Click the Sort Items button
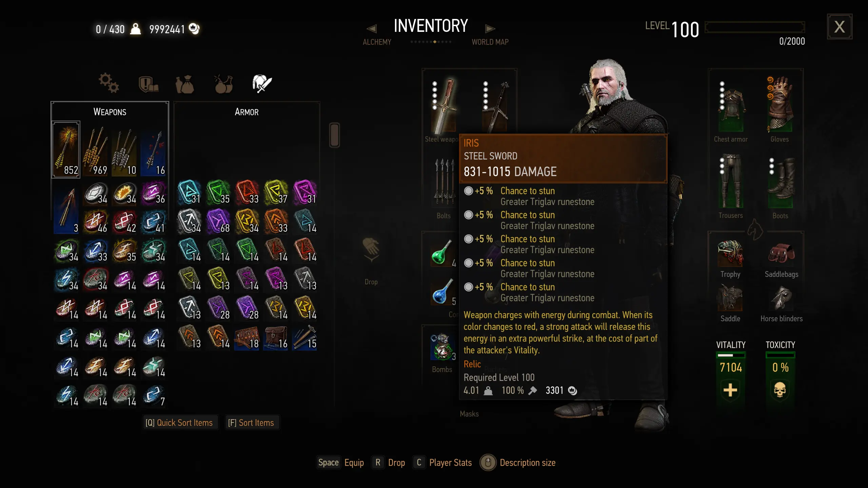 (x=251, y=423)
